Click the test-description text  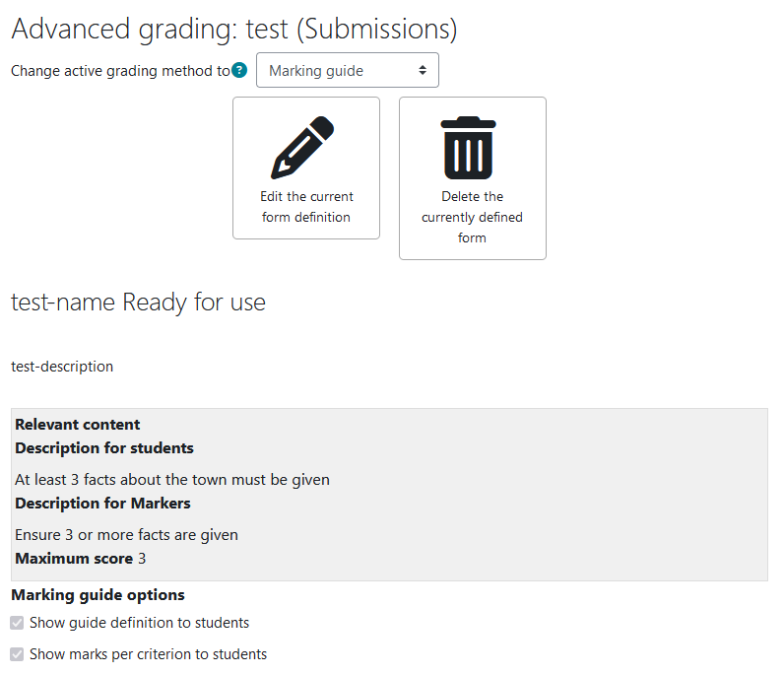[62, 367]
